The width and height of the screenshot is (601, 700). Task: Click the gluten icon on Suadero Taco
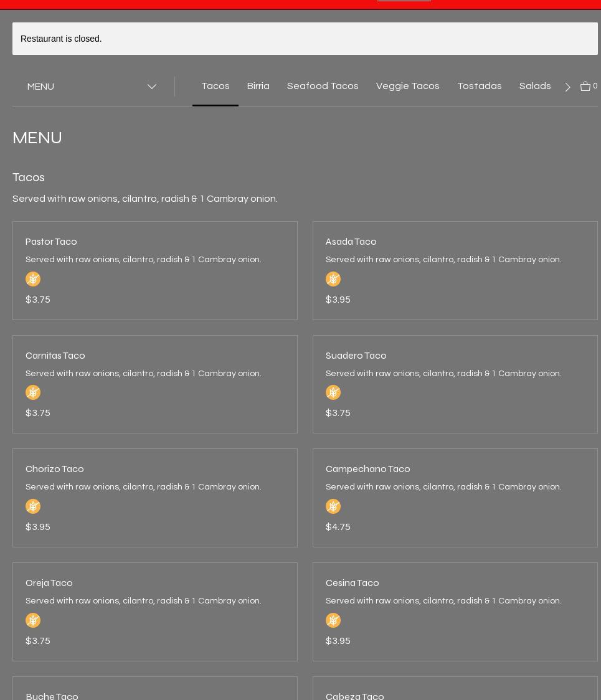[333, 392]
